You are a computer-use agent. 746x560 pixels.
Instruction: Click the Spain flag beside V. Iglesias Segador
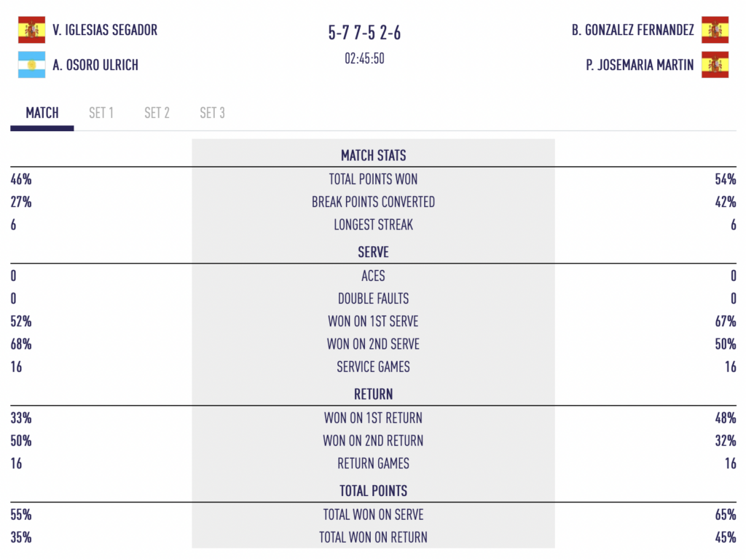(x=31, y=30)
